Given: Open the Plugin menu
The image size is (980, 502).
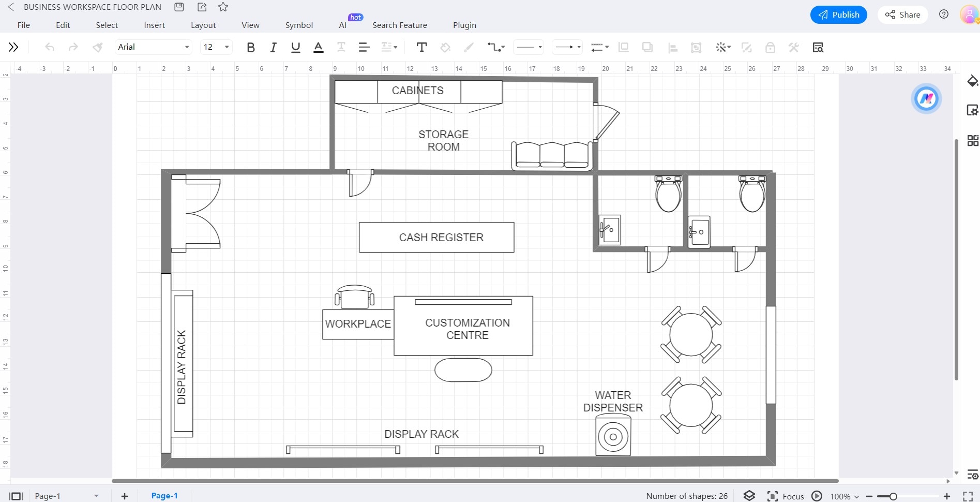Looking at the screenshot, I should 464,25.
